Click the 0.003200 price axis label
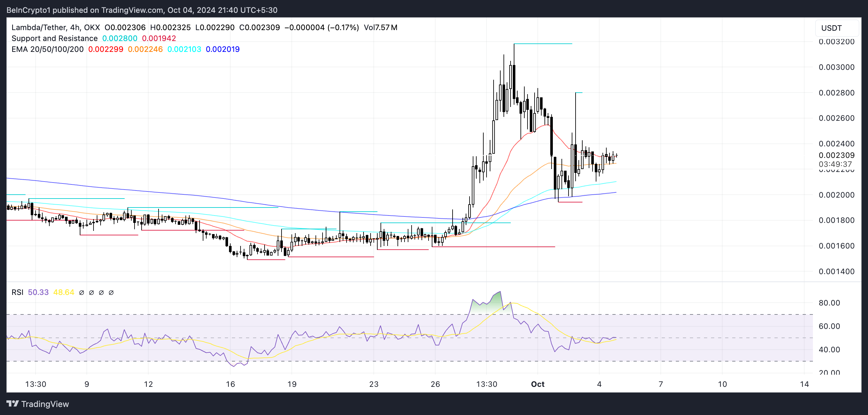Viewport: 868px width, 415px height. pyautogui.click(x=836, y=42)
